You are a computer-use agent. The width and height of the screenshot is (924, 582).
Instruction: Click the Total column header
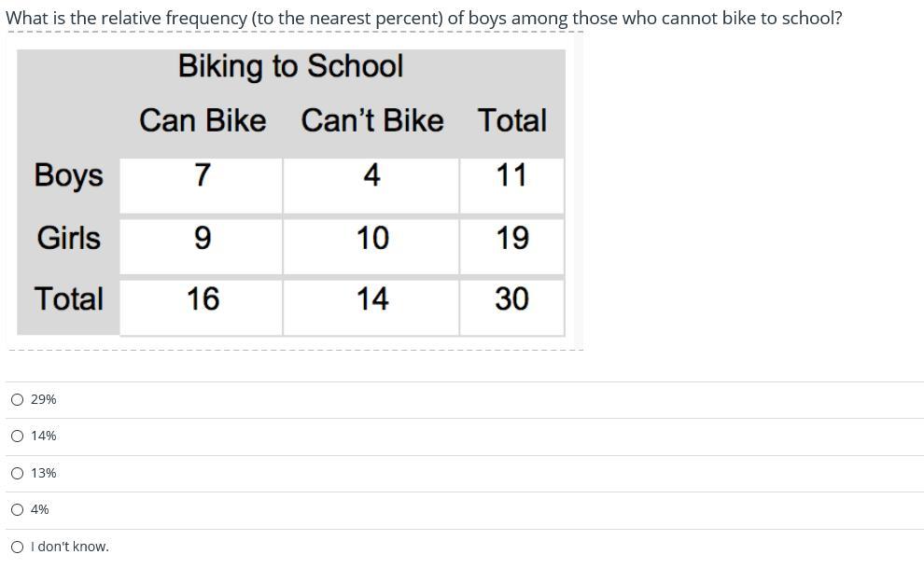click(512, 120)
